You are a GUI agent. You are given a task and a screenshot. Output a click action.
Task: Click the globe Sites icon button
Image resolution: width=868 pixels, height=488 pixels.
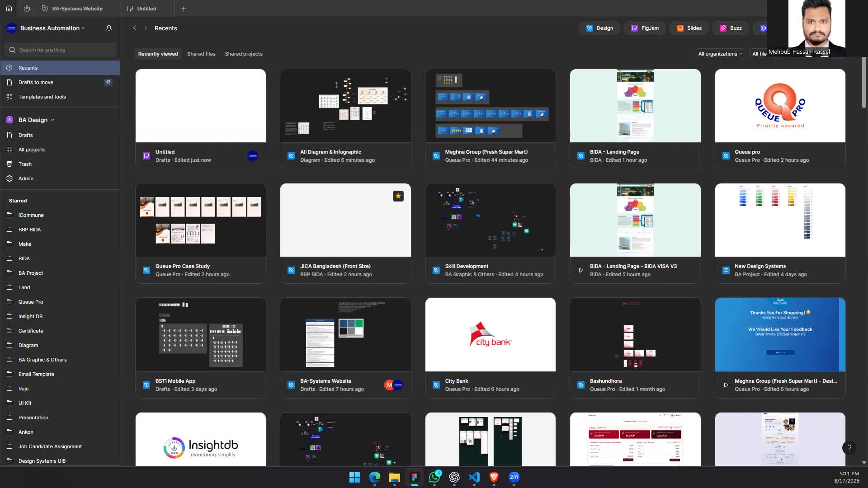(763, 28)
